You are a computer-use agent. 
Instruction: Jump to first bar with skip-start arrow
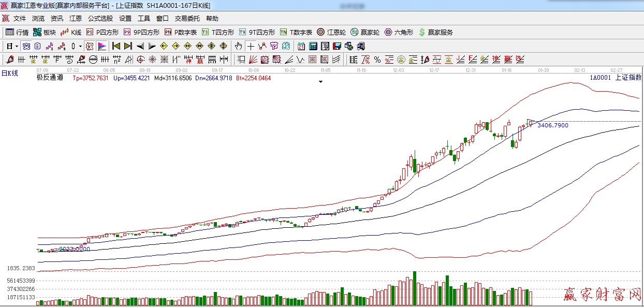click(116, 46)
